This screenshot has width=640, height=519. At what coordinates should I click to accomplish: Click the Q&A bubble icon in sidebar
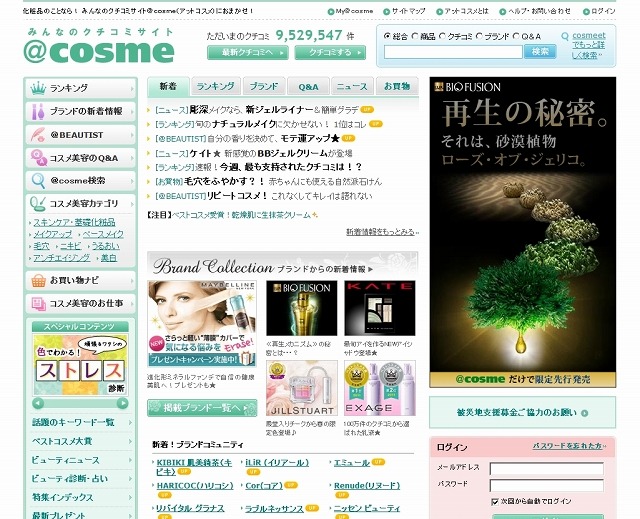(38, 157)
